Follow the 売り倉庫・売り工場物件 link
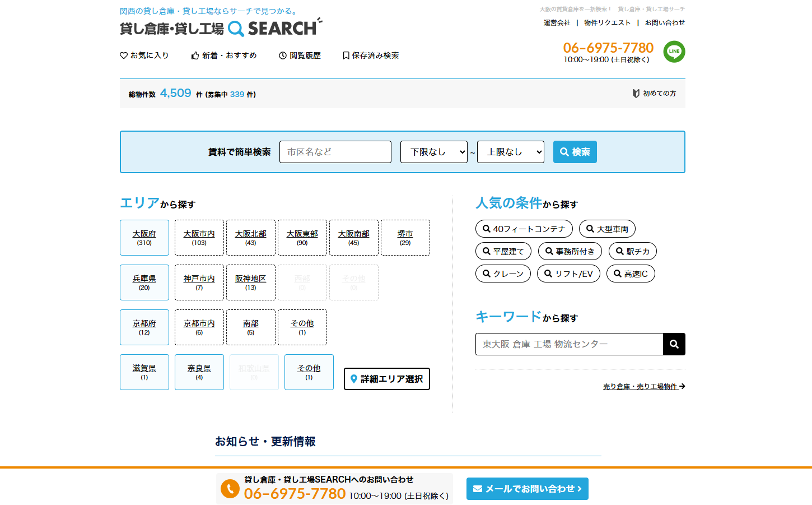812x505 pixels. click(x=643, y=386)
